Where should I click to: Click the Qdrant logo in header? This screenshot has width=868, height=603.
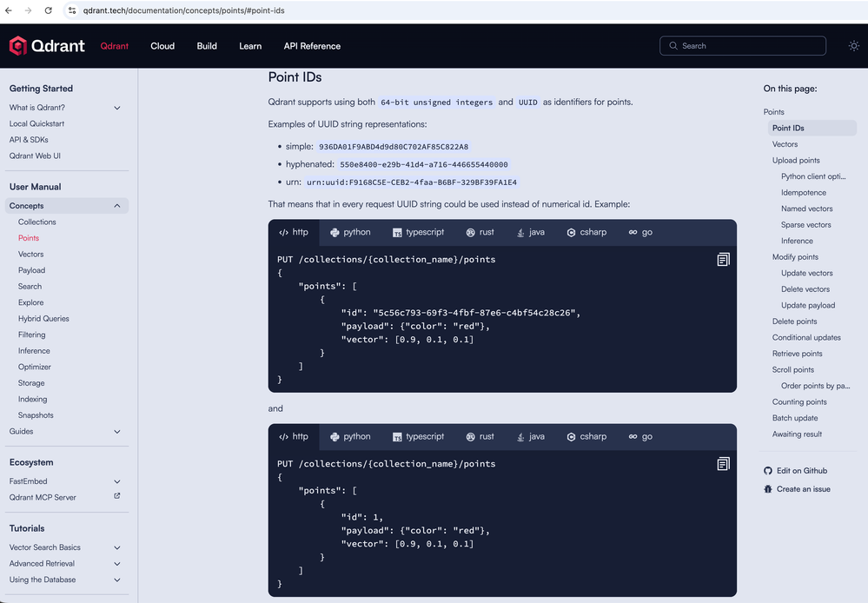pos(47,46)
